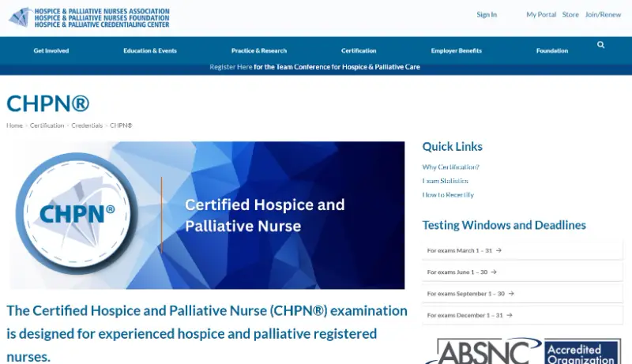This screenshot has height=364, width=632.
Task: Click the Team Conference announcement text
Action: pyautogui.click(x=337, y=67)
